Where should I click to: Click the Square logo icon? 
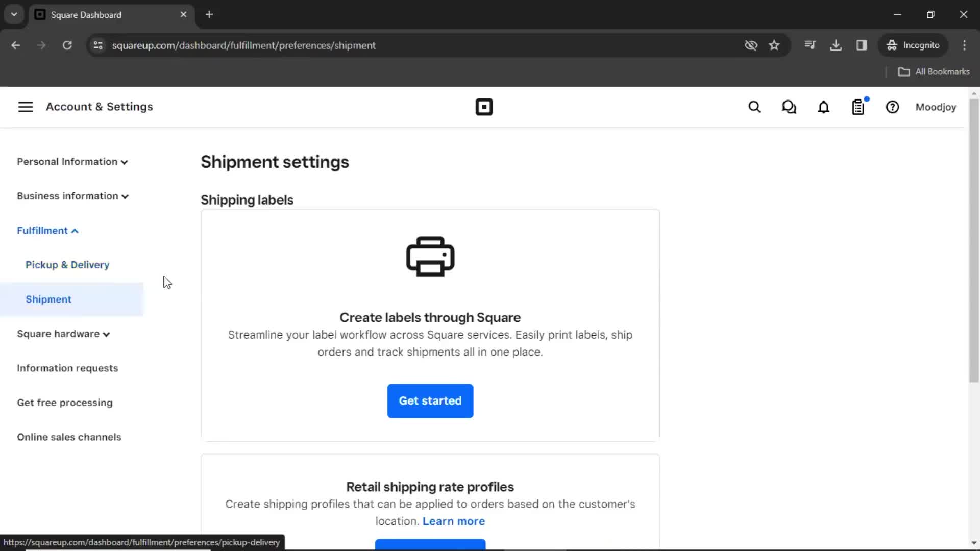click(x=484, y=107)
